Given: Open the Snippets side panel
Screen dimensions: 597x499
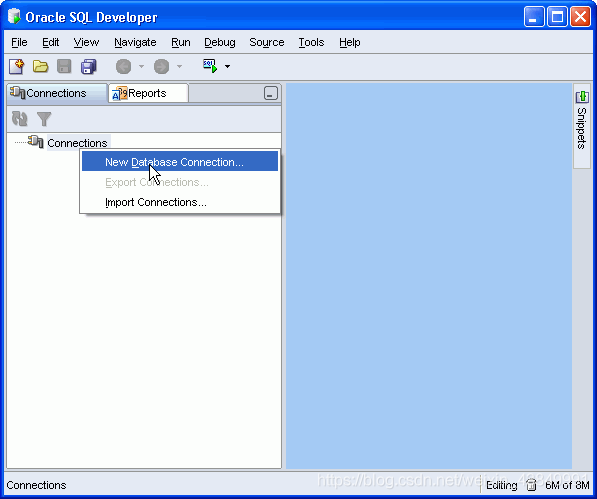Looking at the screenshot, I should point(582,126).
